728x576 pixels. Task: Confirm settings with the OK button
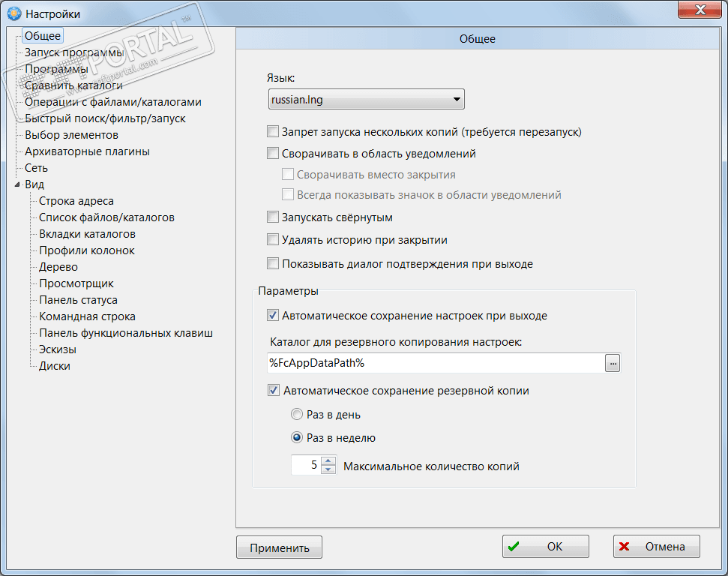[546, 547]
